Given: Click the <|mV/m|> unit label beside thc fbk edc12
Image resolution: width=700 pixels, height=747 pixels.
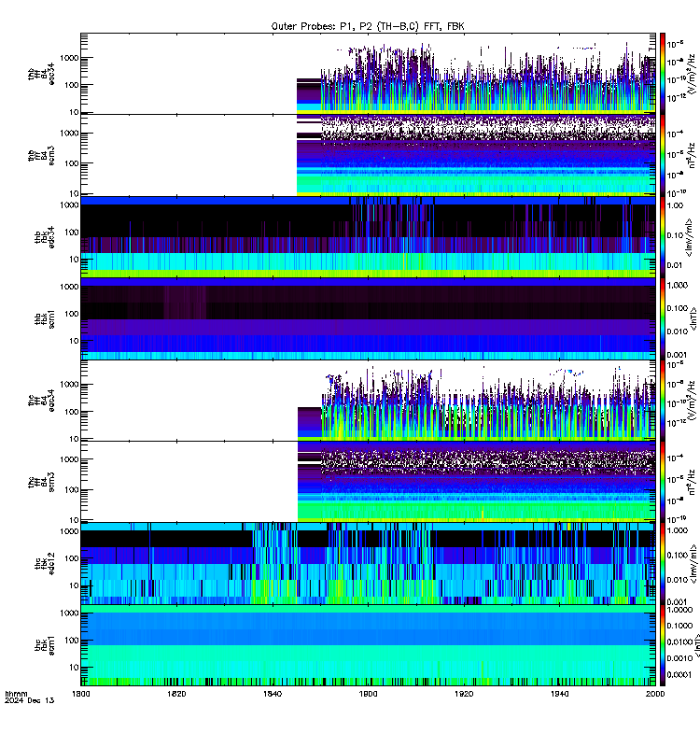Looking at the screenshot, I should coord(693,564).
